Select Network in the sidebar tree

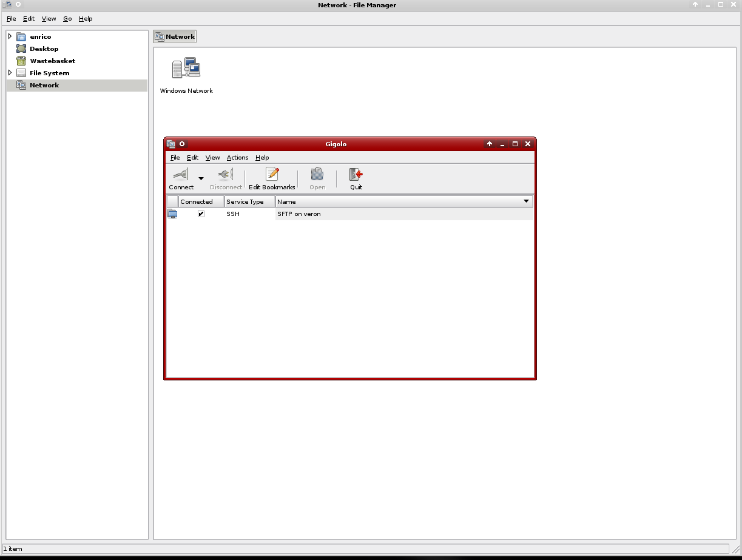[x=44, y=86]
